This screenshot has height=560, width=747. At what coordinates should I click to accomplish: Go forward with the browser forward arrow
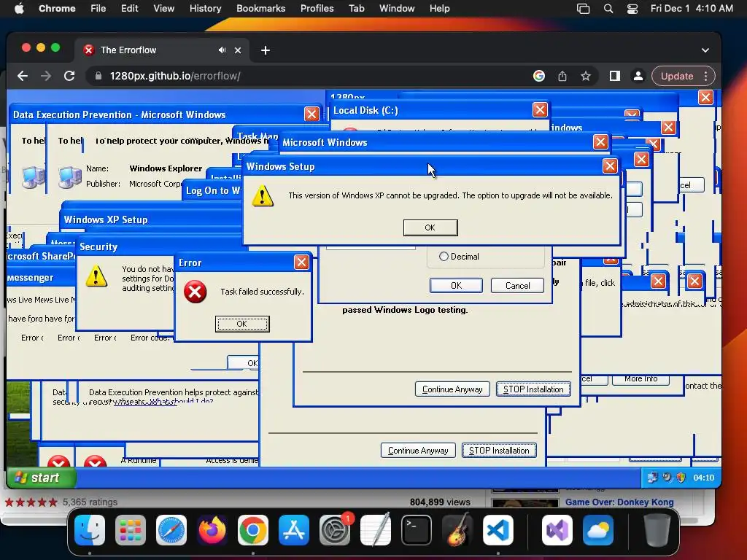click(46, 76)
